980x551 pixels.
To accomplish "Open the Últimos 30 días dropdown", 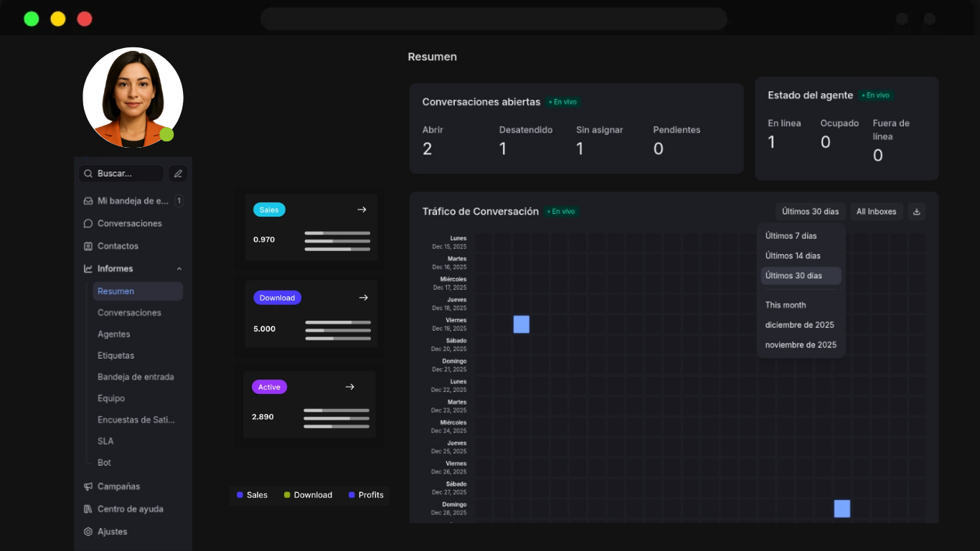I will (x=810, y=212).
